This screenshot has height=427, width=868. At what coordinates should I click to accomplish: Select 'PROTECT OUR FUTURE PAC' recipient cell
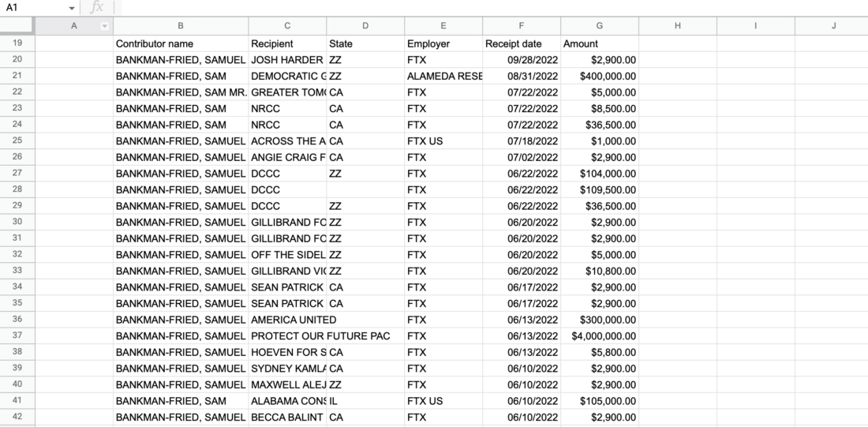point(287,335)
